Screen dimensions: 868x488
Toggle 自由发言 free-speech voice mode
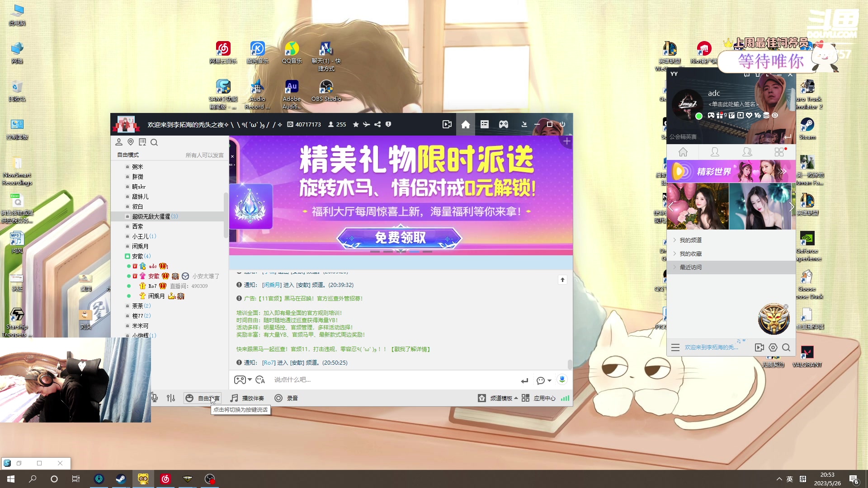point(203,398)
